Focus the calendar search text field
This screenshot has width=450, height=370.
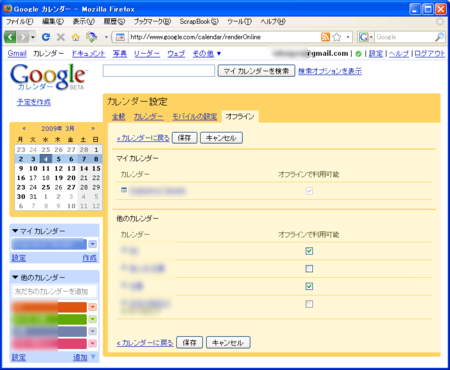click(159, 71)
